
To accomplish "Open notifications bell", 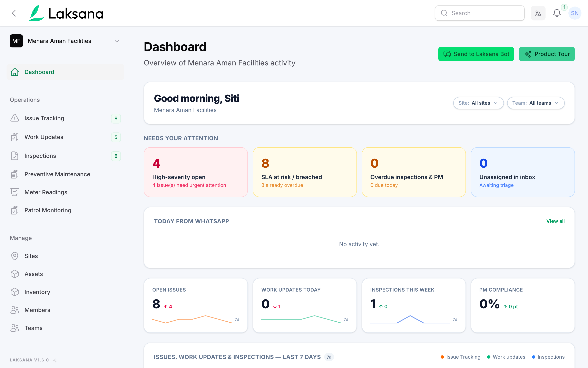I will 557,13.
